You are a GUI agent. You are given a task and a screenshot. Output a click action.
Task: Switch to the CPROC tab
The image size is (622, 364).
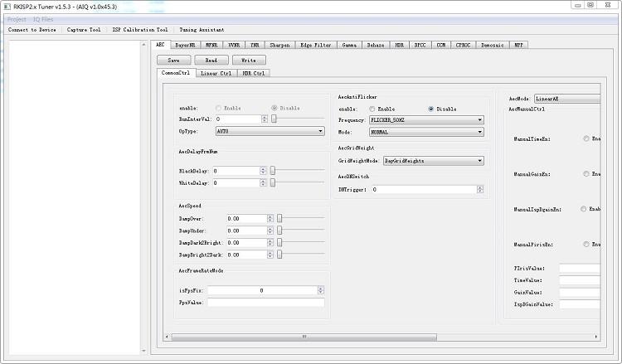pyautogui.click(x=463, y=46)
